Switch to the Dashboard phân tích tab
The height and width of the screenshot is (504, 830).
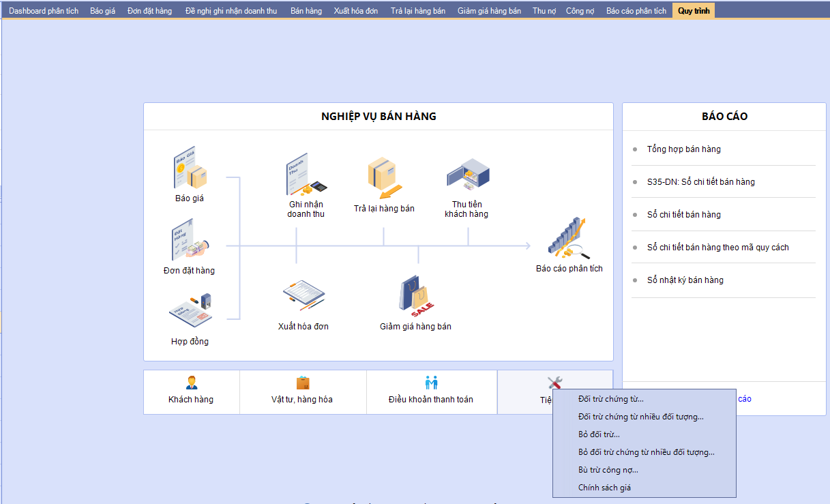click(44, 11)
